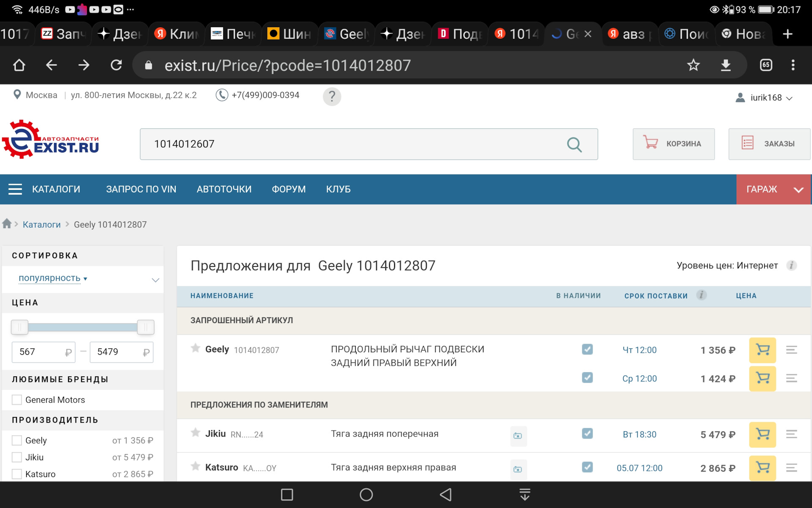Tick General Motors favorite brand checkbox
812x508 pixels.
click(17, 400)
